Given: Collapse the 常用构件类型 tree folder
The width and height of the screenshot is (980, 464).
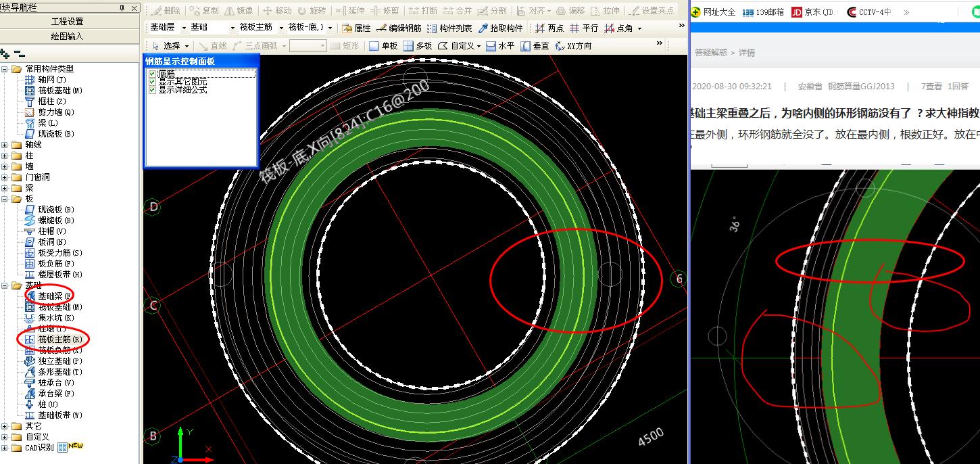Looking at the screenshot, I should 5,69.
